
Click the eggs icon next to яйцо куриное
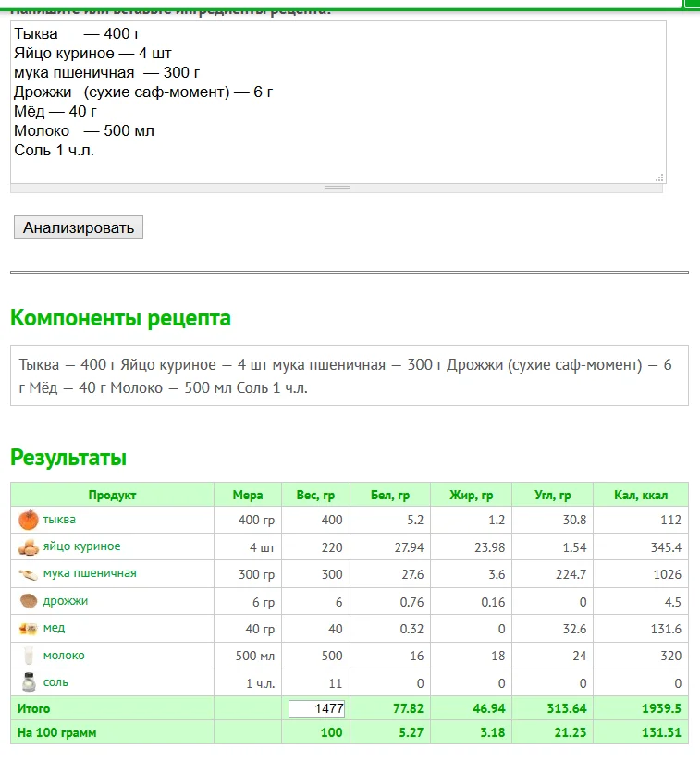click(29, 547)
